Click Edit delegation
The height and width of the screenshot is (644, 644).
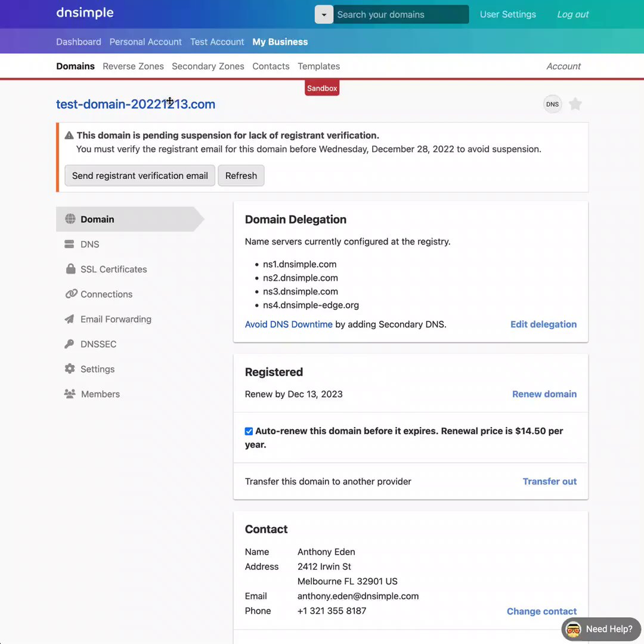click(543, 324)
